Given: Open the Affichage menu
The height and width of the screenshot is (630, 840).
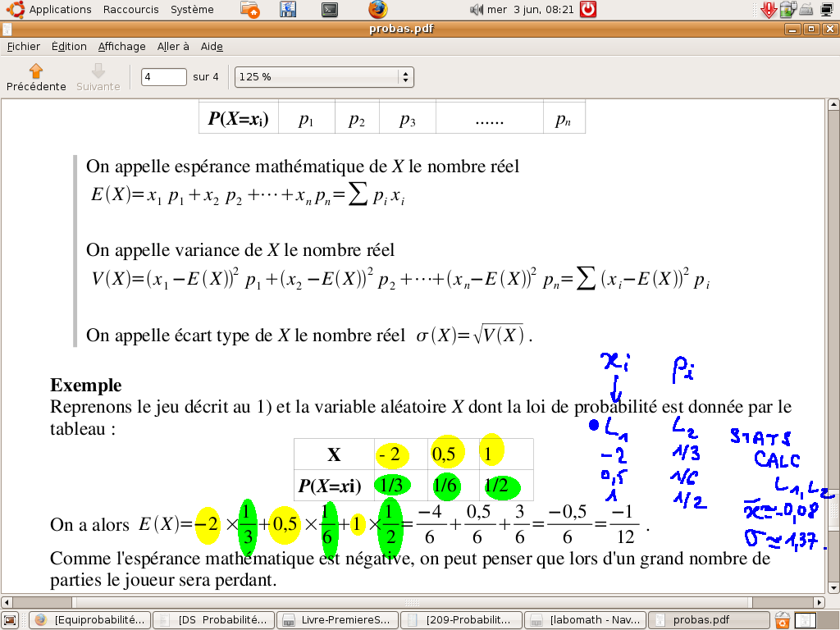Looking at the screenshot, I should pyautogui.click(x=121, y=47).
